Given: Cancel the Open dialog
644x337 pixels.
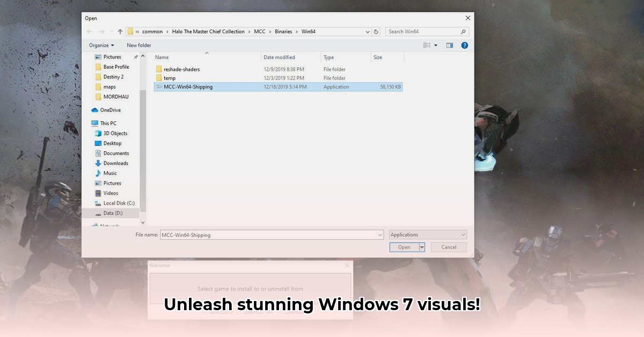Looking at the screenshot, I should tap(448, 247).
